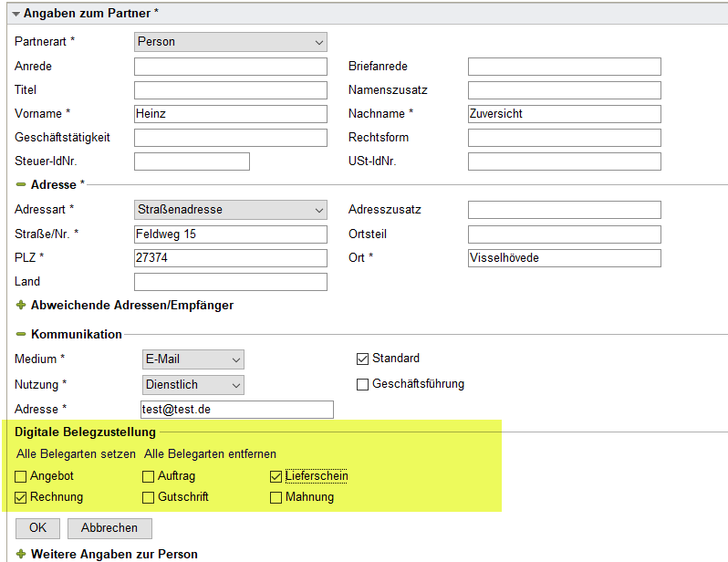Image resolution: width=728 pixels, height=562 pixels.
Task: Collapse the Kommunikation section minus icon
Action: click(x=21, y=335)
